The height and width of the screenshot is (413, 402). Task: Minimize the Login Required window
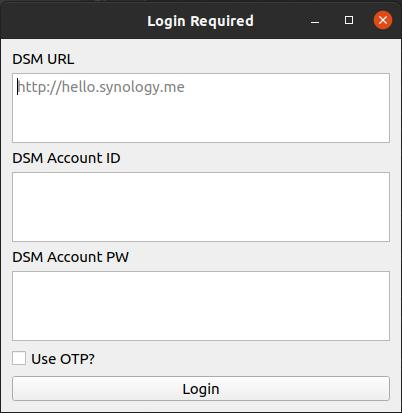[x=315, y=21]
